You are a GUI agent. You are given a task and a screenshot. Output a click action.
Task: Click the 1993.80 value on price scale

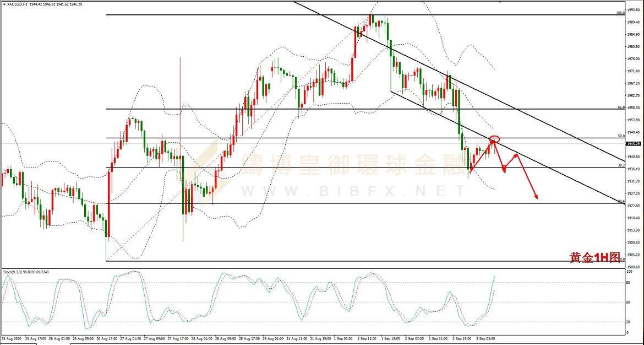pos(633,10)
